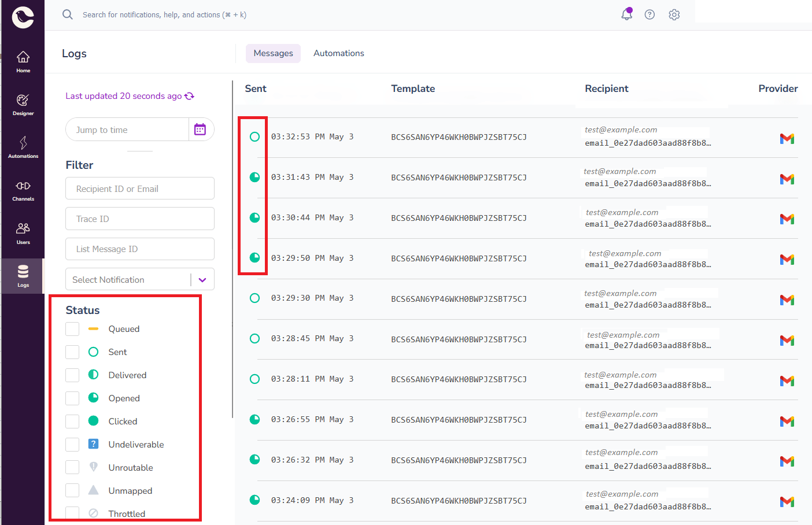Open the Designer section in the sidebar
The height and width of the screenshot is (525, 812).
[23, 104]
